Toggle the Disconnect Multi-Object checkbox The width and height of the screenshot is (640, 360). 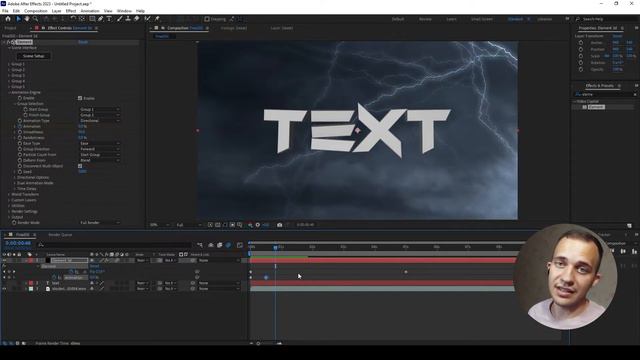point(80,166)
